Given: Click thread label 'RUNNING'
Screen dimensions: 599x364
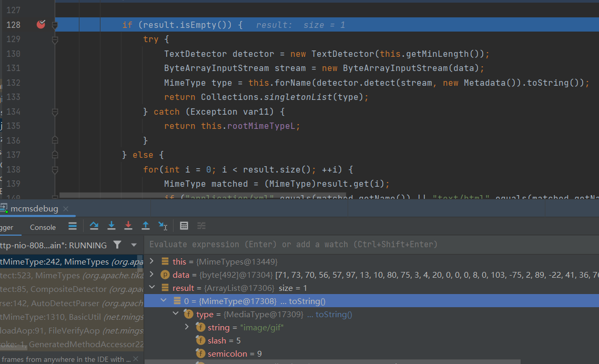Looking at the screenshot, I should click(88, 245).
